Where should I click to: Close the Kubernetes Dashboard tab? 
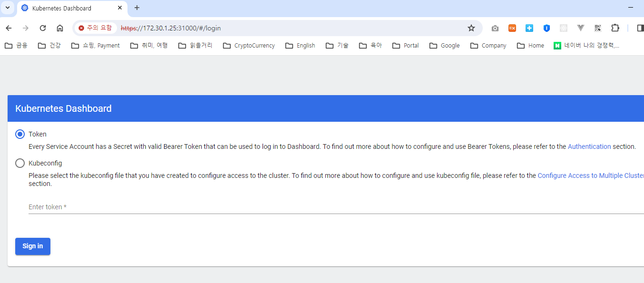click(120, 8)
